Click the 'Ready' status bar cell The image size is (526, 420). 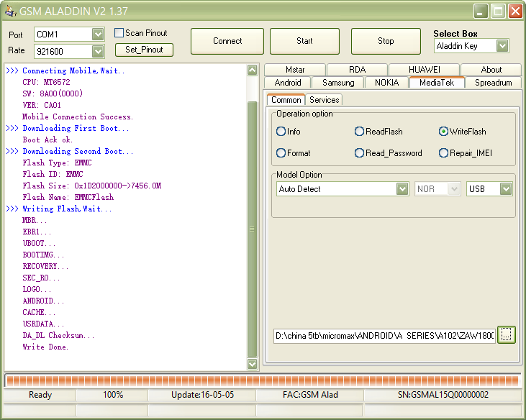tap(40, 395)
